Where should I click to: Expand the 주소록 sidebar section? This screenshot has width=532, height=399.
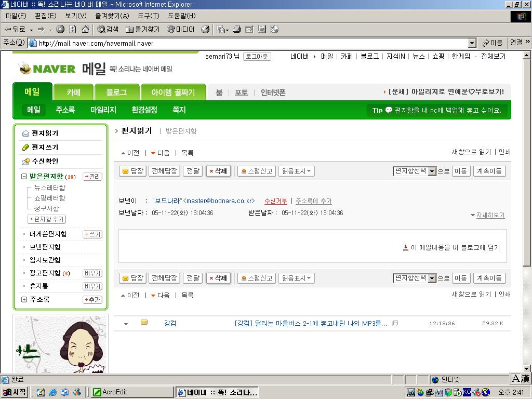click(24, 300)
